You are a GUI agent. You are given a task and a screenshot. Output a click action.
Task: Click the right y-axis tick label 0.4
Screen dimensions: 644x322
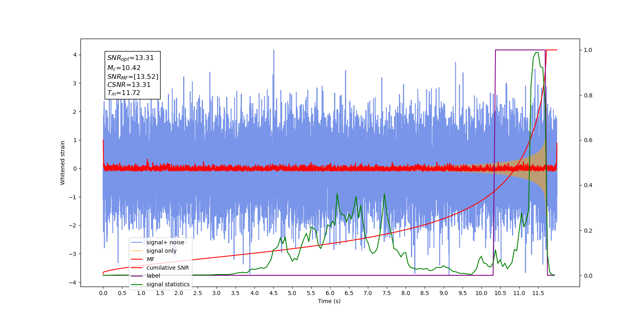point(588,186)
